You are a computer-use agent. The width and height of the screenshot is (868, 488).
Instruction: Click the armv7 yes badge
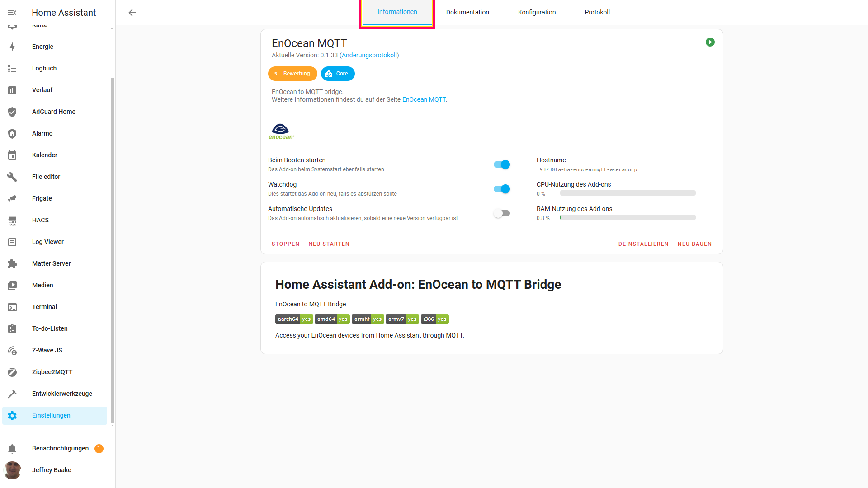[402, 319]
